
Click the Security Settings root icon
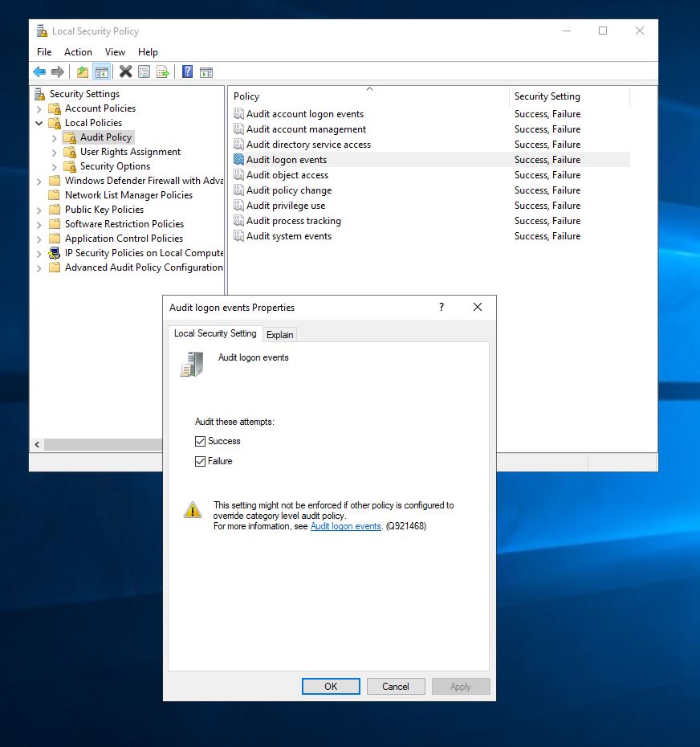pos(40,94)
